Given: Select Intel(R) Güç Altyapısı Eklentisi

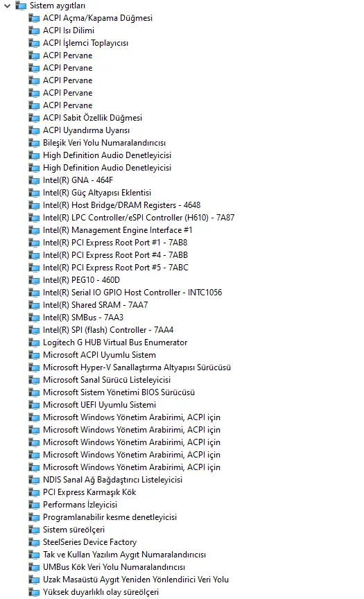Looking at the screenshot, I should pyautogui.click(x=97, y=193).
